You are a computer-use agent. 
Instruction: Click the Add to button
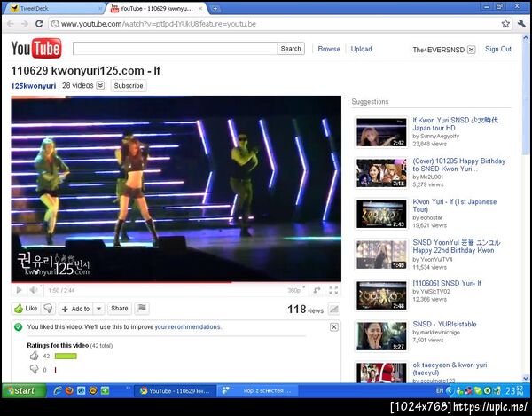[x=76, y=309]
